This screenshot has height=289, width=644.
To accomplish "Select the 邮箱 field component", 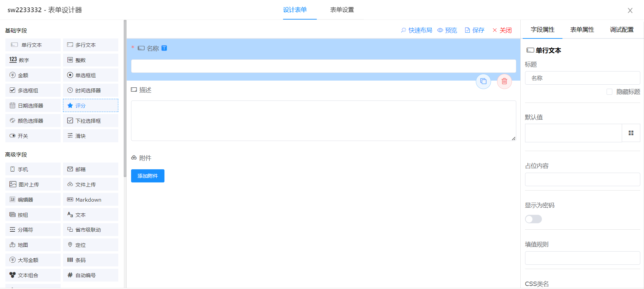I will [x=90, y=169].
